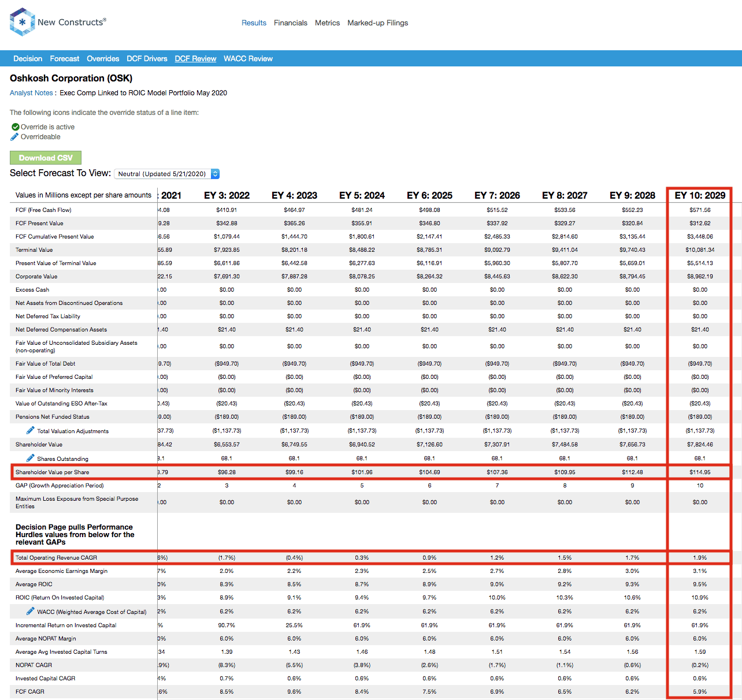This screenshot has height=700, width=742.
Task: Click the Shareholder Value cell '$7,824.46'
Action: coord(700,445)
